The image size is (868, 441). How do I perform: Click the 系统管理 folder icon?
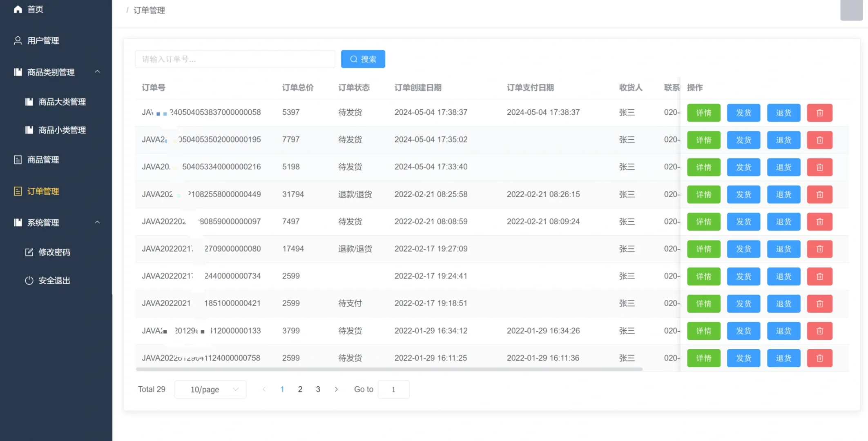[18, 223]
